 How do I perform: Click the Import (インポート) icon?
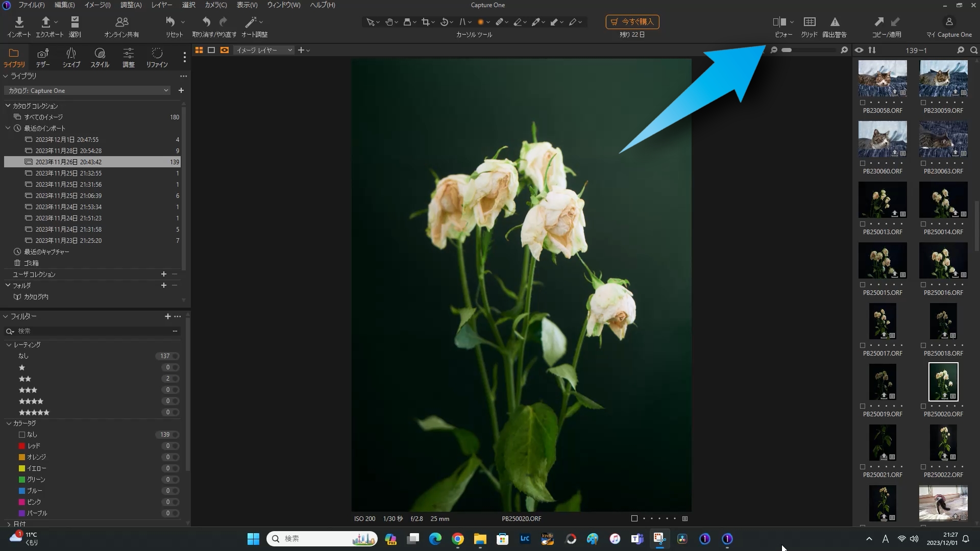click(19, 22)
